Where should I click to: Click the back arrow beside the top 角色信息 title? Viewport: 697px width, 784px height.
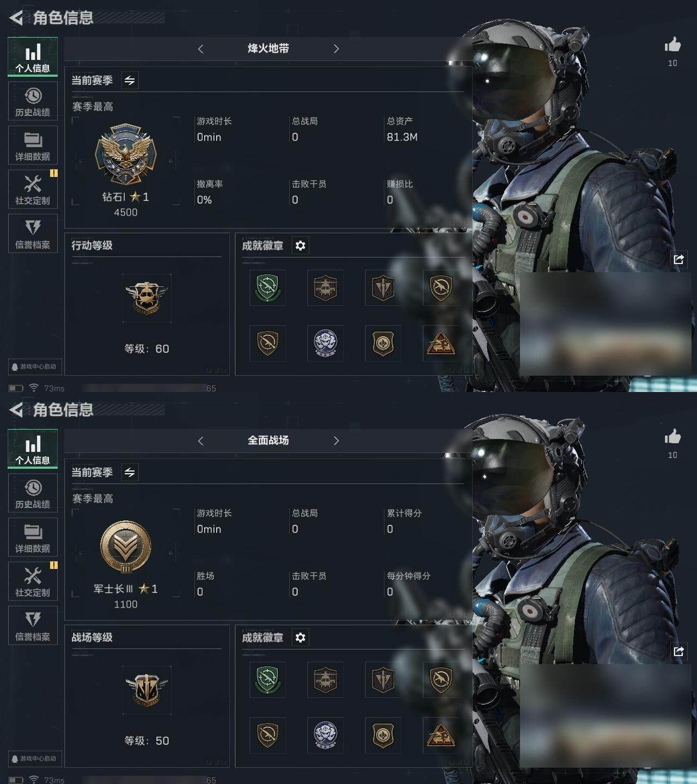tap(16, 18)
